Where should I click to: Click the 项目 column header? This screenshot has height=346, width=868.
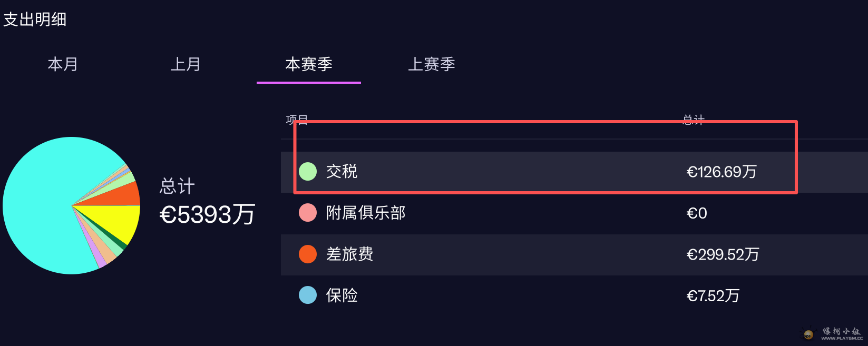point(297,120)
